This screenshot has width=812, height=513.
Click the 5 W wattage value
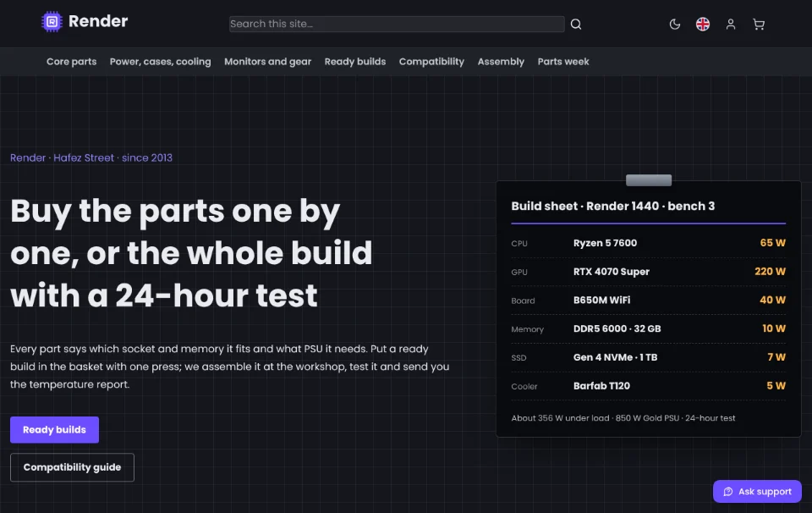(776, 385)
